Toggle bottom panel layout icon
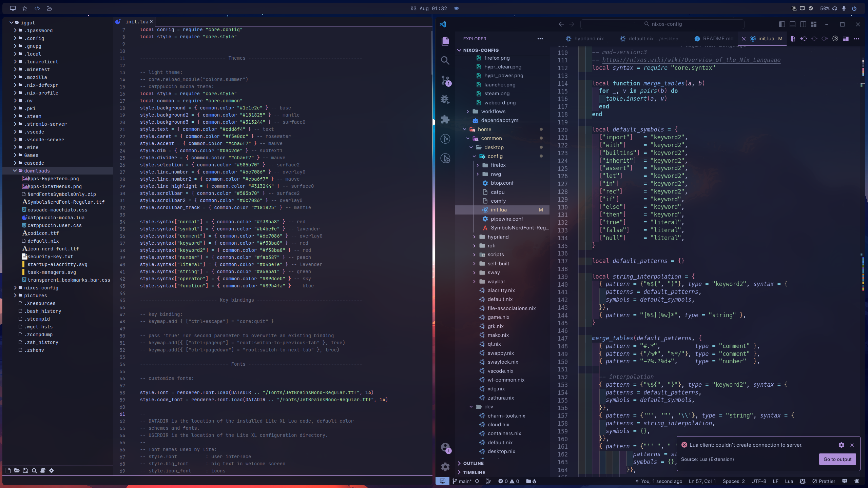The width and height of the screenshot is (868, 488). (x=792, y=24)
